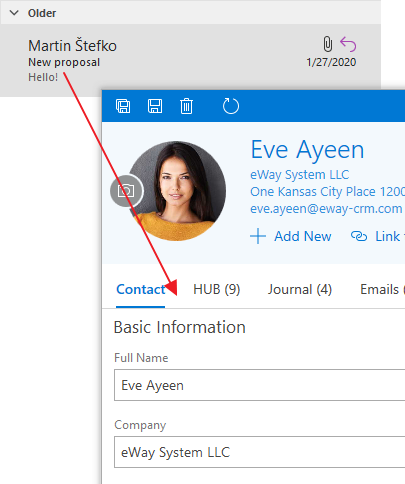Click eve.ayeen@eway-crm.com email link

pos(326,209)
